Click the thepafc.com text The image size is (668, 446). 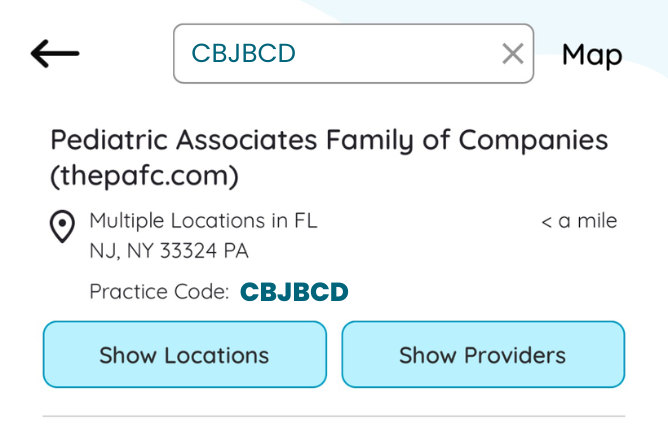(x=144, y=176)
